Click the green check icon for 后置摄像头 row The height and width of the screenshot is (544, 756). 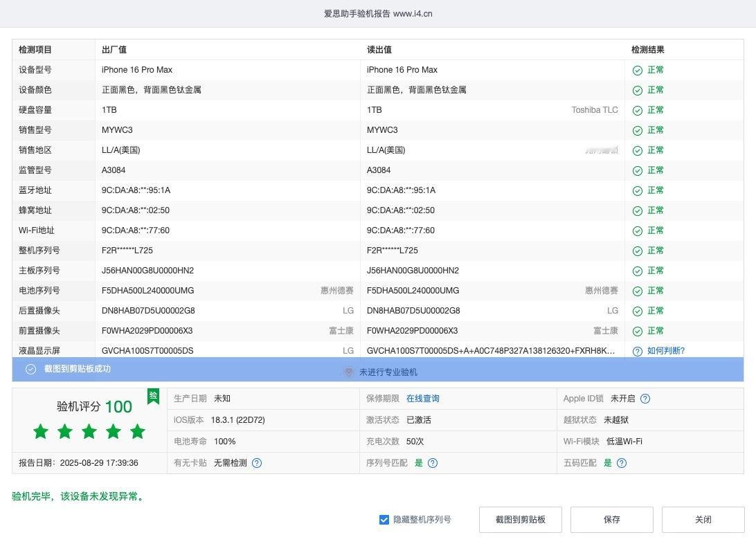(x=638, y=311)
